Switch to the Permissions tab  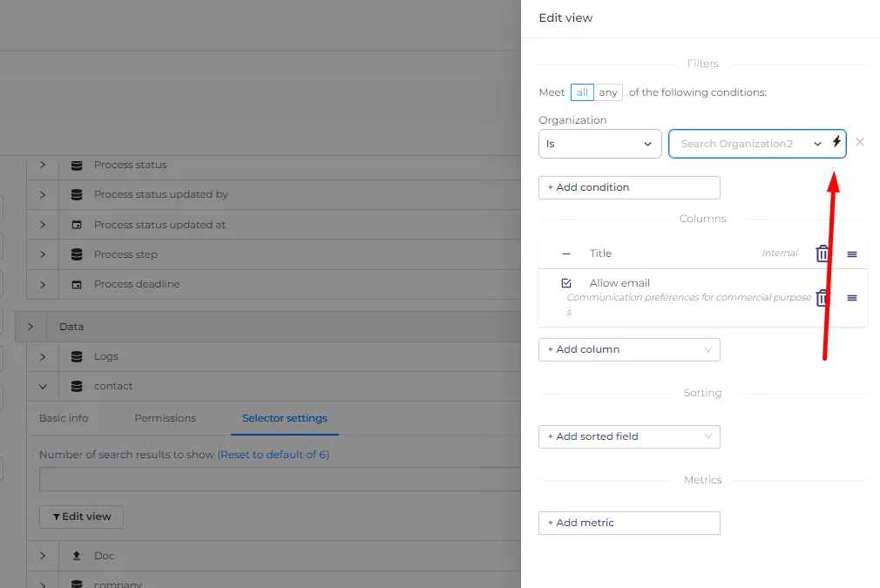pos(165,418)
